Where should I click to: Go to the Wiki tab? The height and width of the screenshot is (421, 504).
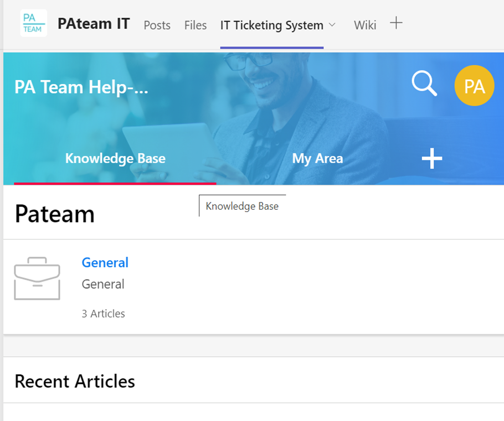coord(365,25)
